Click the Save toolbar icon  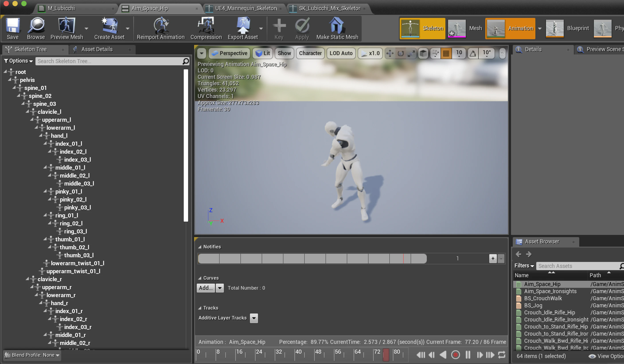click(13, 25)
